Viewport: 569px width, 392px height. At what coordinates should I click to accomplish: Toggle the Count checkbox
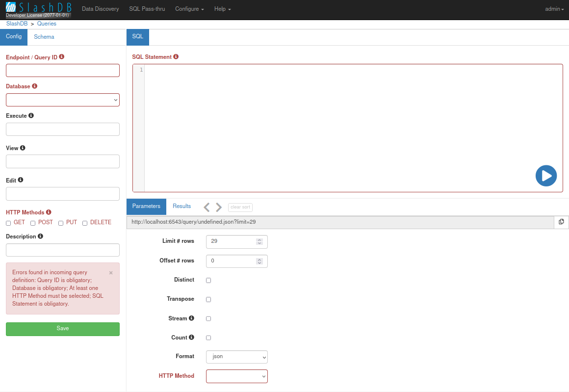click(x=208, y=338)
